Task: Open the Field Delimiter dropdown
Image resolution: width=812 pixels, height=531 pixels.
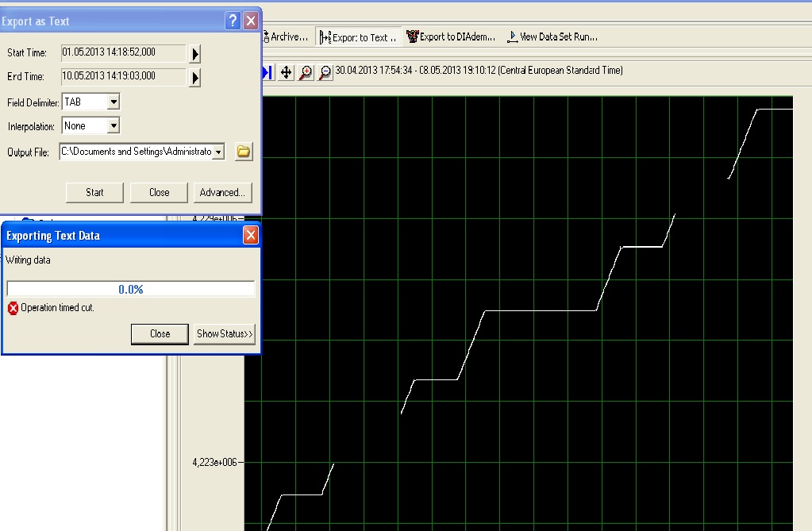Action: [x=114, y=102]
